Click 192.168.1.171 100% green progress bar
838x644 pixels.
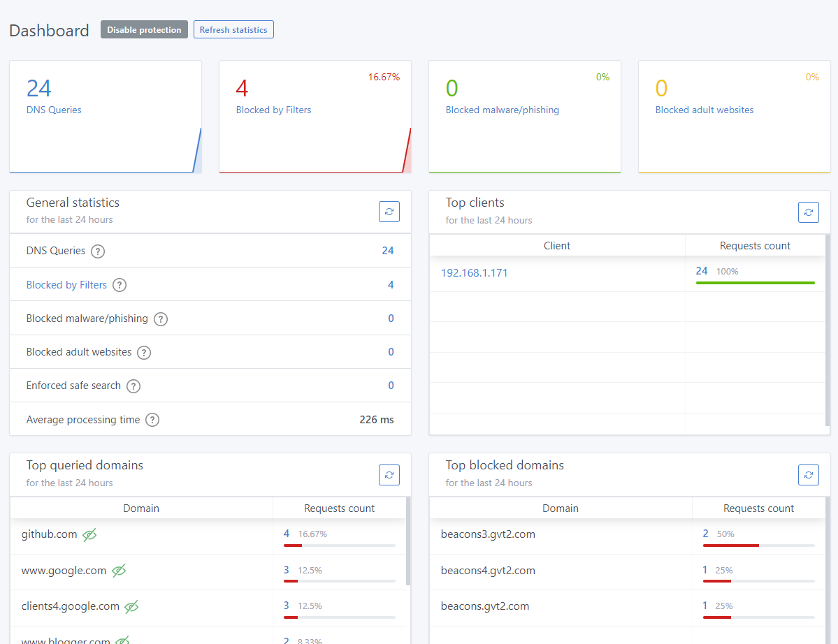click(x=755, y=282)
